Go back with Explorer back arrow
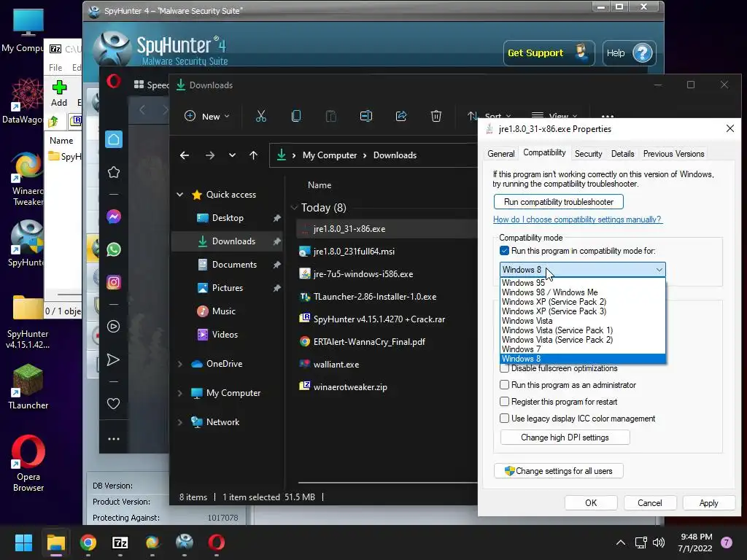747x560 pixels. 185,155
